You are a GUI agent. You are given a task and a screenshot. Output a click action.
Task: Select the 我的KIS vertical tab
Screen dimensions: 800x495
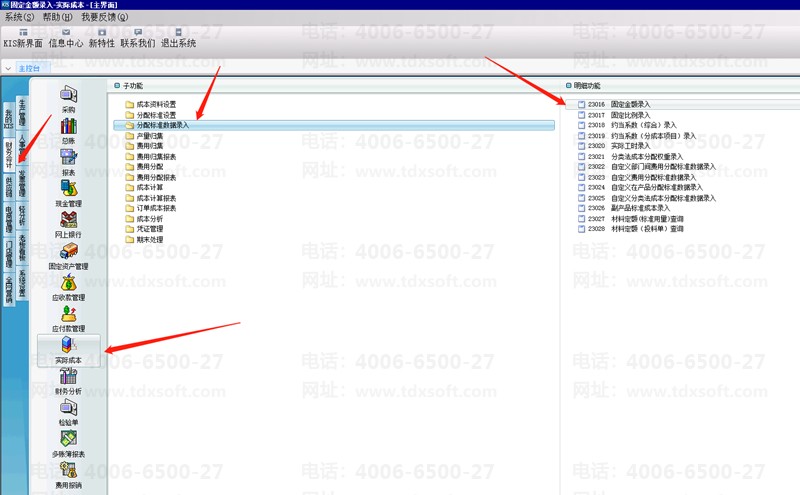[9, 118]
